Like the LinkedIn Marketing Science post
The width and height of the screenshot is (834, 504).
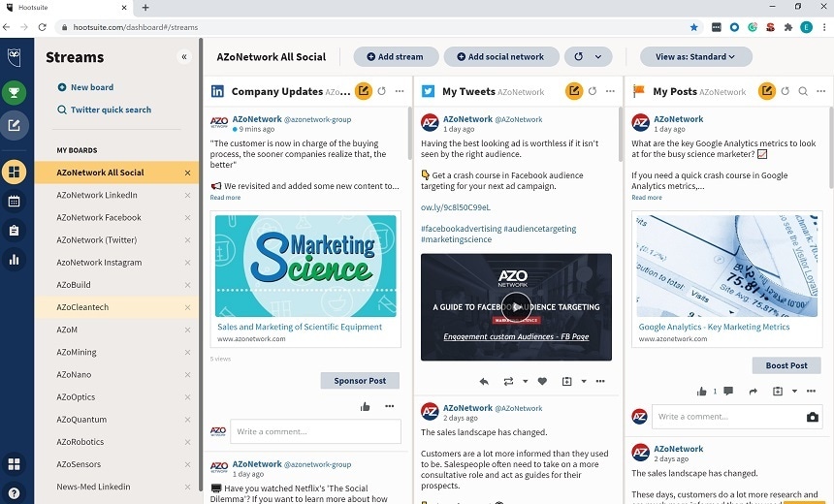click(365, 407)
